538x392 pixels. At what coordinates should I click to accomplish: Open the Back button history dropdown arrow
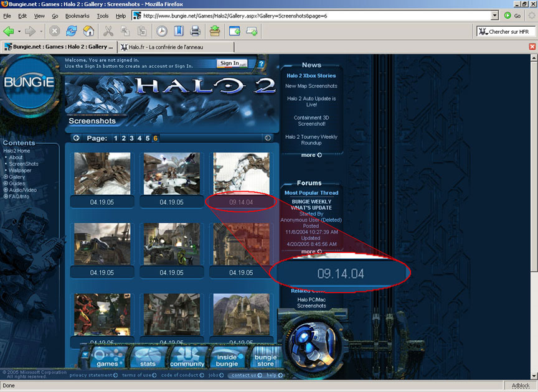tap(19, 31)
